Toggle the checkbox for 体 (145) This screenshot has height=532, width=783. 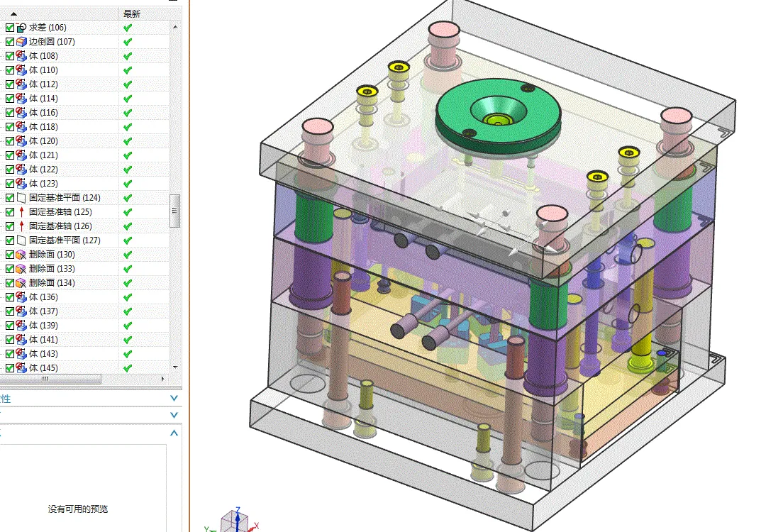click(x=9, y=368)
